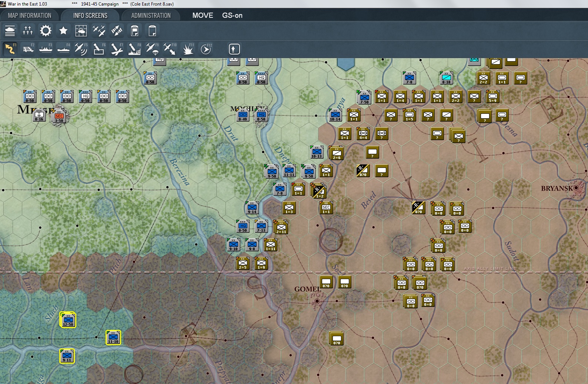Image resolution: width=588 pixels, height=384 pixels.
Task: Select the German 7-50 unit
Action: pos(364,97)
